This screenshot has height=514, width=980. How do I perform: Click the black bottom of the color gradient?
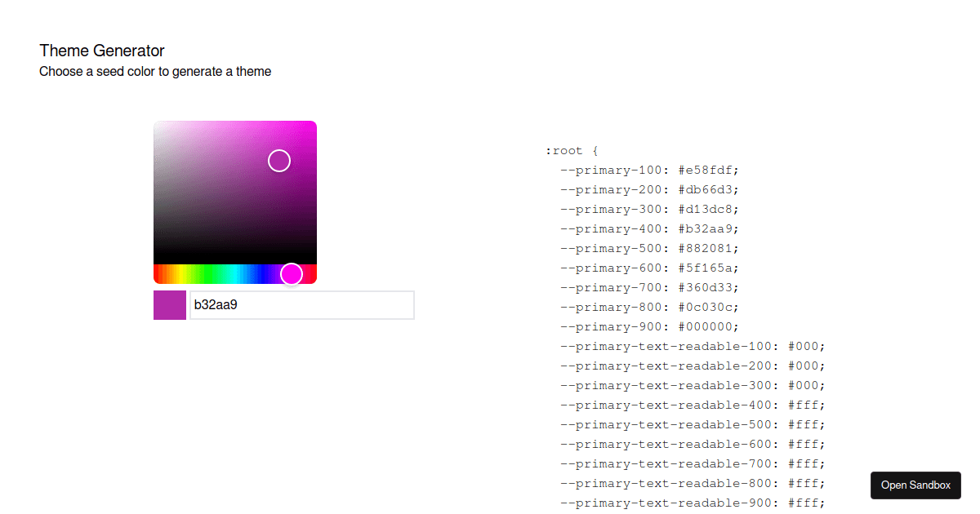click(x=235, y=257)
